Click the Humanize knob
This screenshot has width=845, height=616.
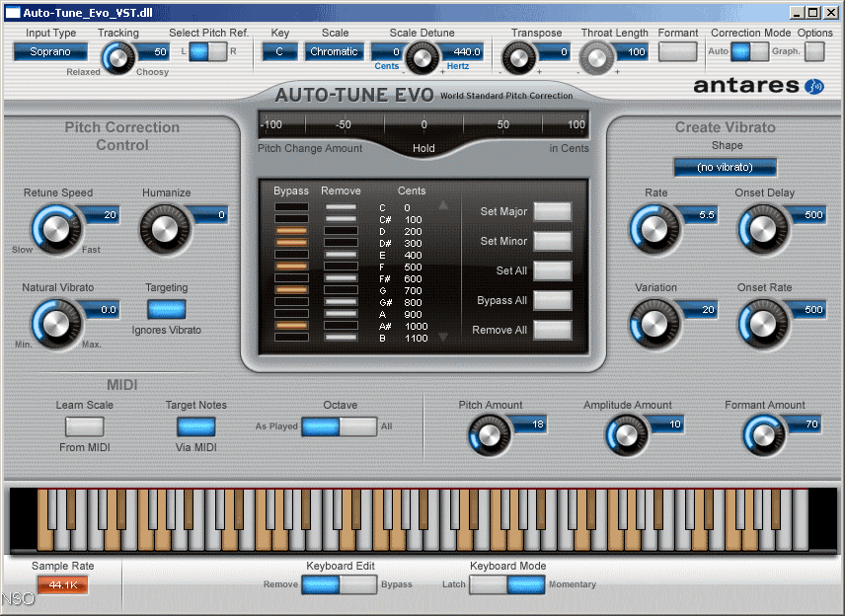click(165, 229)
